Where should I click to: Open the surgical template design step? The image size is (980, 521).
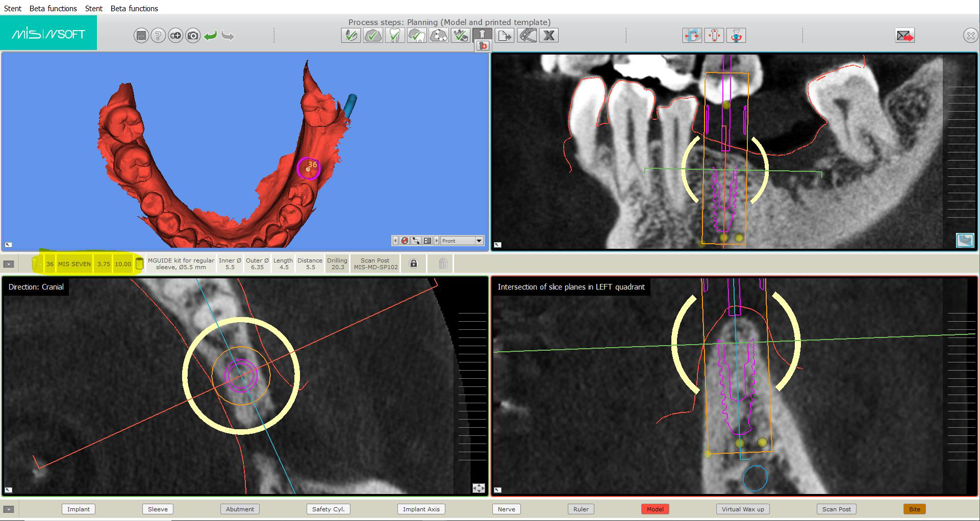click(527, 35)
